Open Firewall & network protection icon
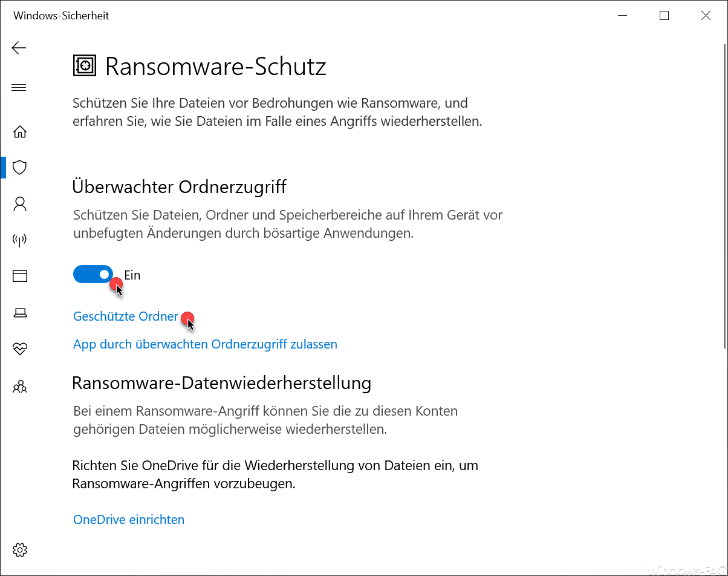Image resolution: width=728 pixels, height=576 pixels. (20, 240)
